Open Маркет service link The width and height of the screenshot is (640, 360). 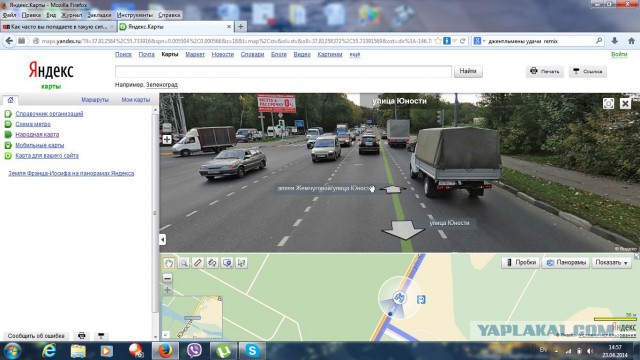click(x=195, y=55)
